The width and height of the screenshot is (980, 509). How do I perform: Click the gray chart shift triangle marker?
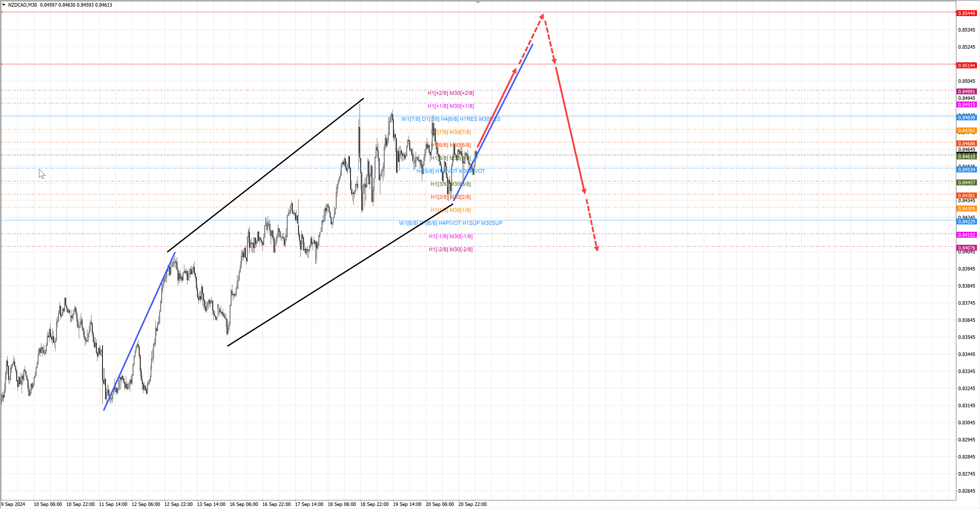(478, 3)
